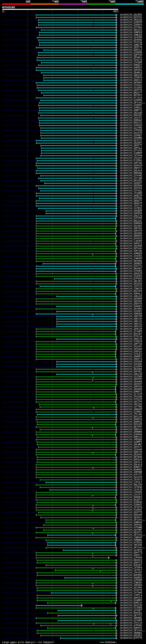Screen dimensions: 146x644
Task: Open the UniRef100_B6U3T7 hit label
Action: [131, 93]
